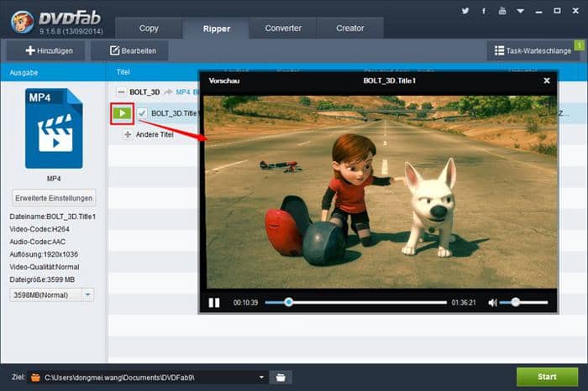
Task: Click the Dateiname:BOLT_3D.Title1 text
Action: tap(53, 216)
